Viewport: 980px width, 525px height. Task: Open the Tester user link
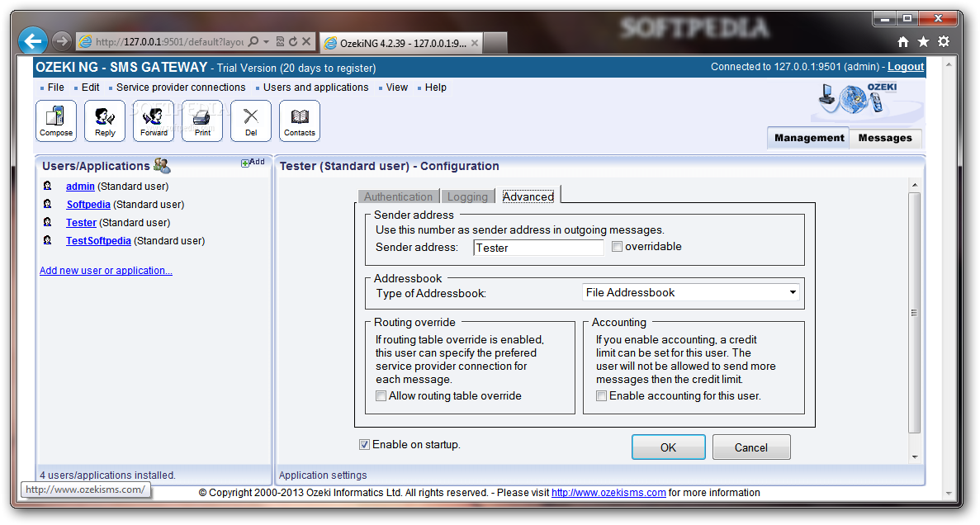(81, 223)
